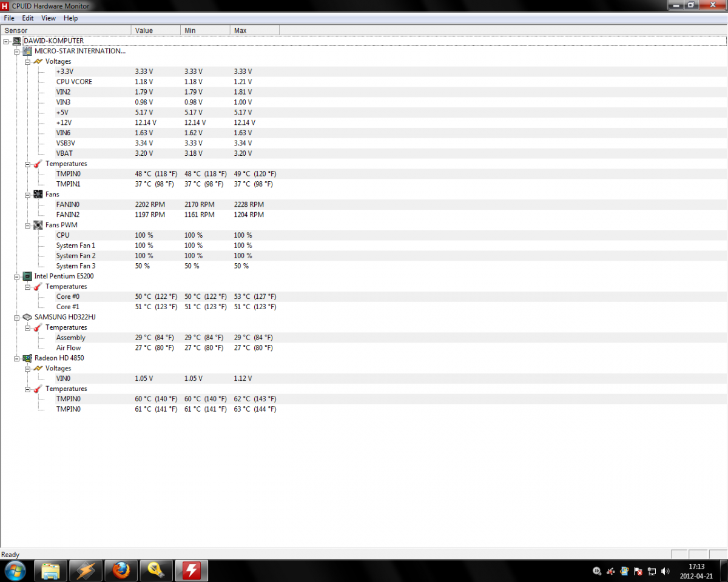Viewport: 728px width, 582px height.
Task: Collapse the MICRO-STAR INTERNATIONAL tree node
Action: [x=16, y=51]
